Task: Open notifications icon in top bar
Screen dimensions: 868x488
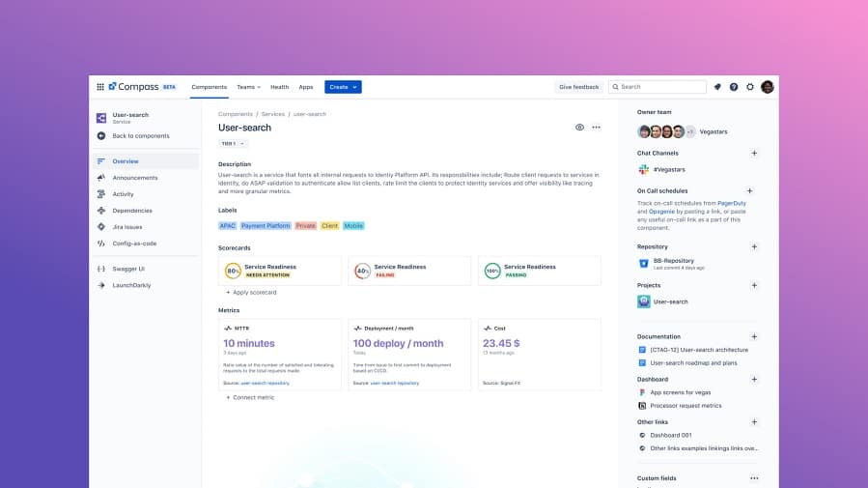Action: 717,87
